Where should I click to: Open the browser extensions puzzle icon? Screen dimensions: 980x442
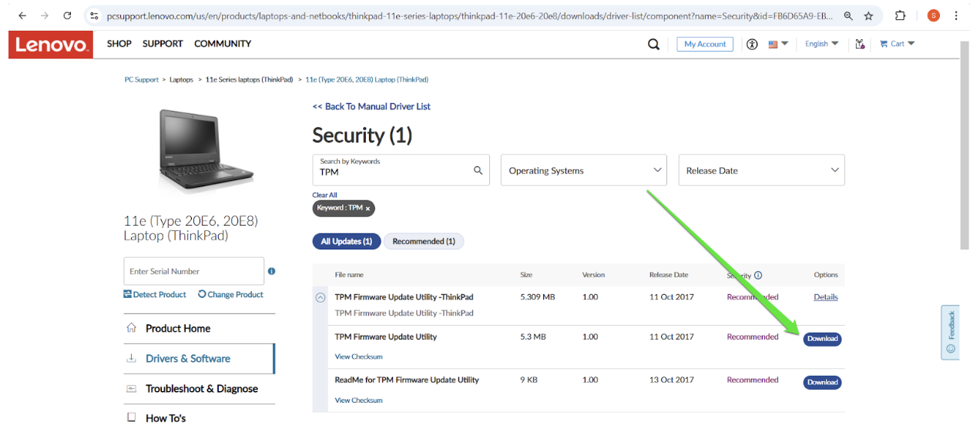[900, 15]
